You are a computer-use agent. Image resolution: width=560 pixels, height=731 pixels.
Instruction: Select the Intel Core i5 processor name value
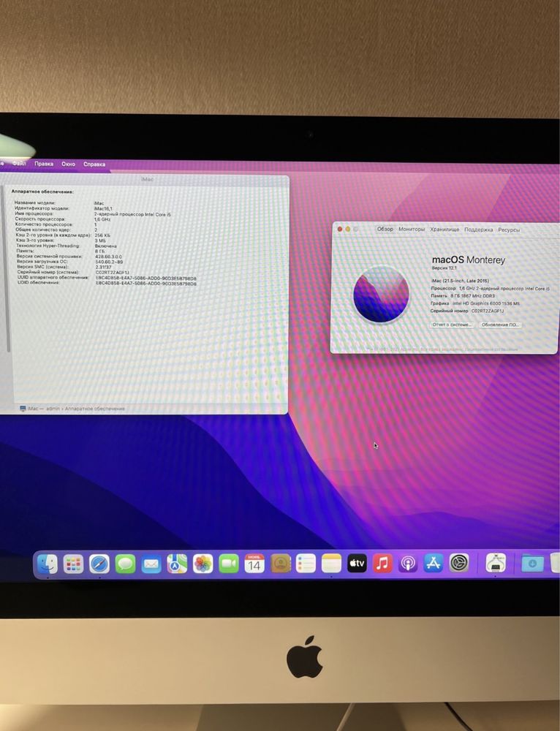[132, 214]
